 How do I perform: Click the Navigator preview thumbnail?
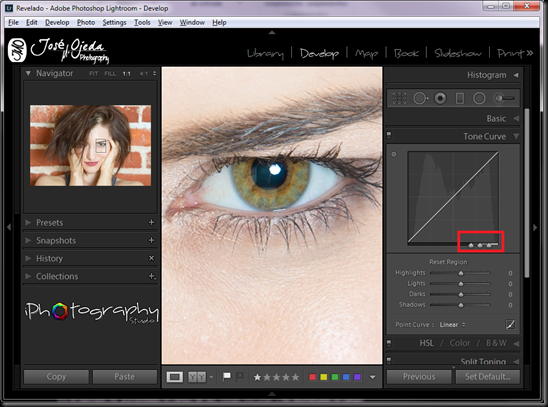[x=91, y=145]
